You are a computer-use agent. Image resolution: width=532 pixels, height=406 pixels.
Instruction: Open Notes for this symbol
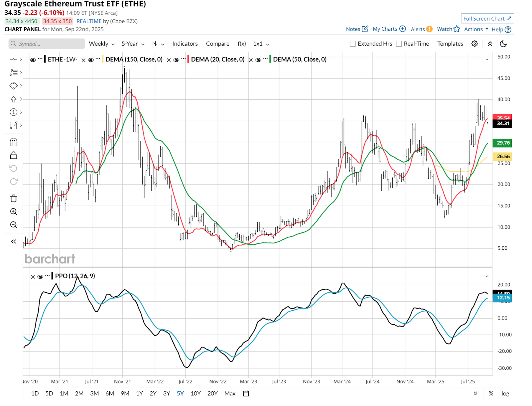tap(357, 29)
